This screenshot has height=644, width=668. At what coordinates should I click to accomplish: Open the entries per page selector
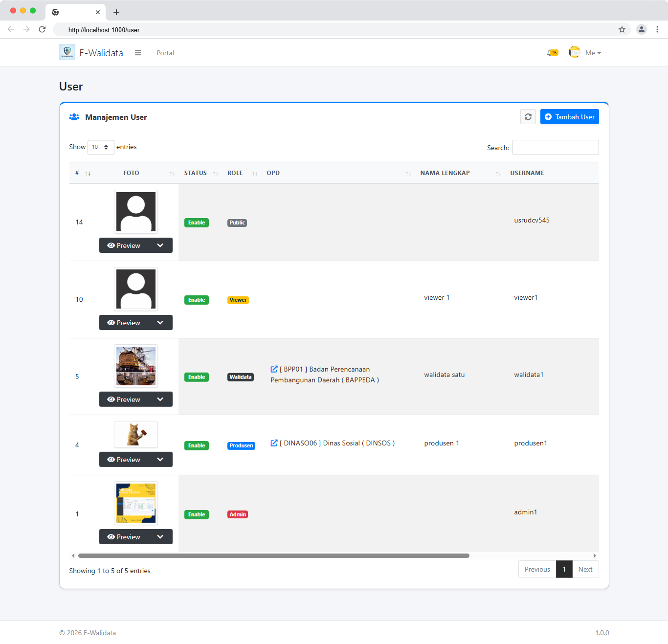(101, 147)
